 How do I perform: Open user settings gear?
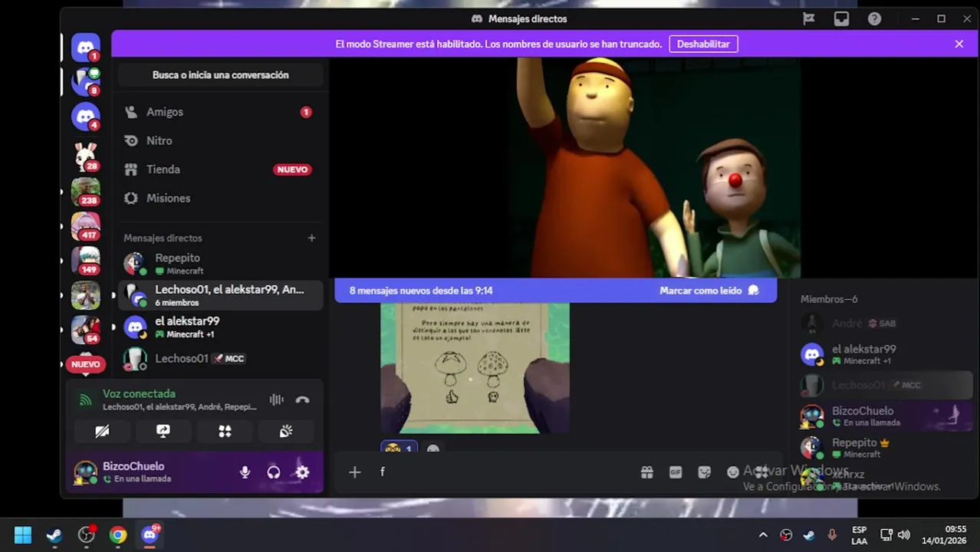pos(303,472)
